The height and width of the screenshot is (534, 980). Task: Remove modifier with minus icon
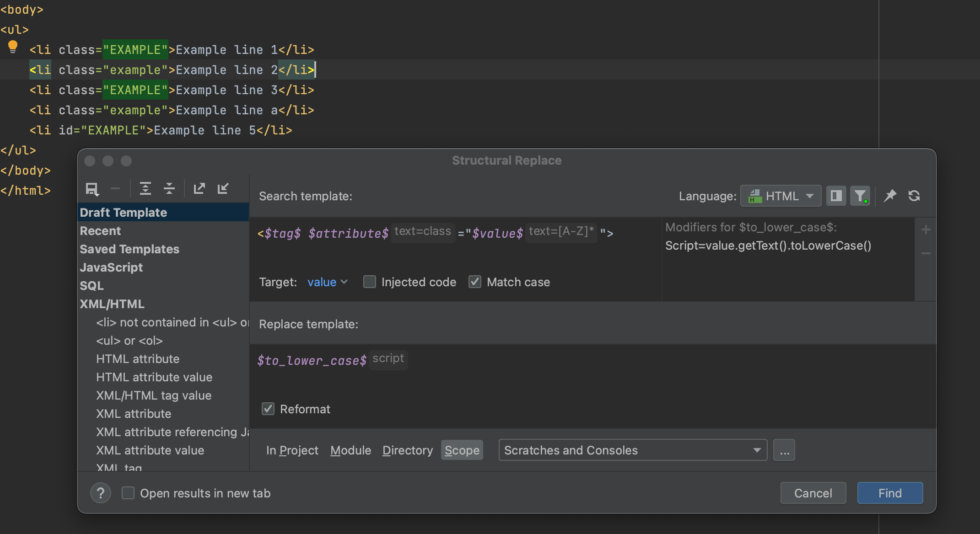coord(926,253)
